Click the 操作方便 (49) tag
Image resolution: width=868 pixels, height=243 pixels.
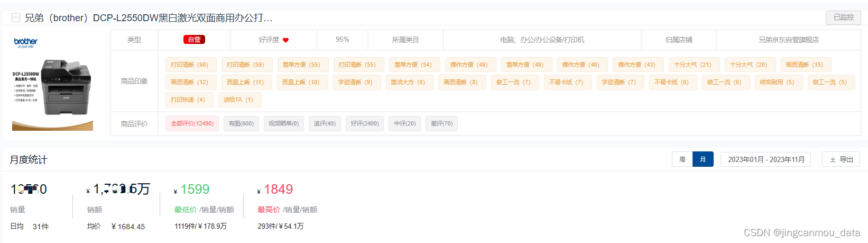point(470,65)
